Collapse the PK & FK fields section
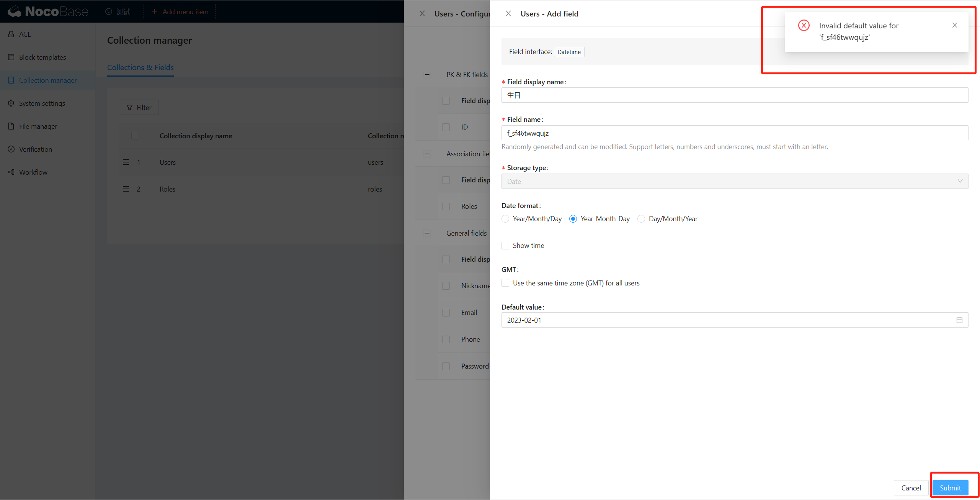Screen dimensions: 980x500 [427, 74]
